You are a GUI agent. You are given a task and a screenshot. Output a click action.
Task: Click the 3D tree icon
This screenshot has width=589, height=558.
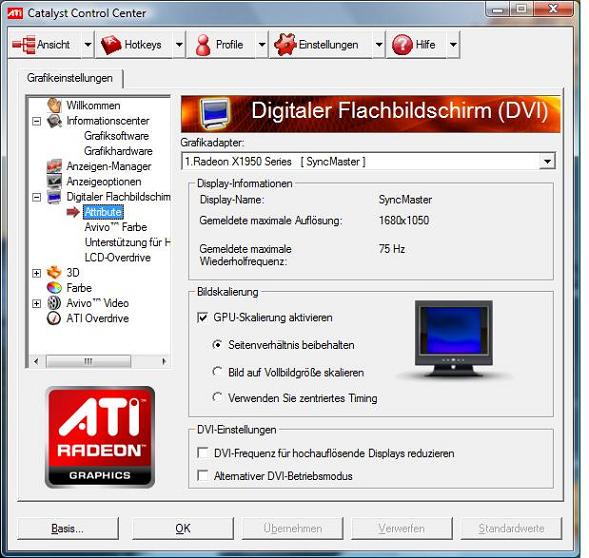(x=54, y=272)
